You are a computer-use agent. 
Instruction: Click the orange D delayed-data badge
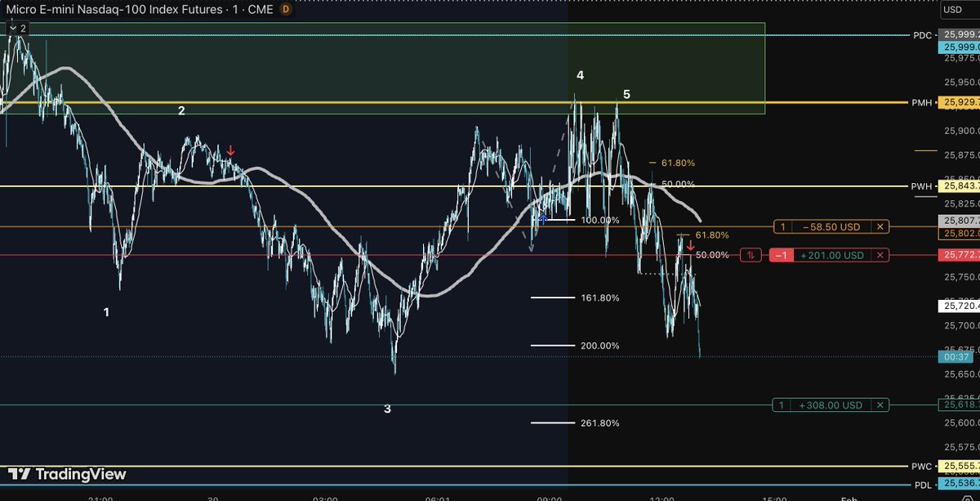click(285, 10)
